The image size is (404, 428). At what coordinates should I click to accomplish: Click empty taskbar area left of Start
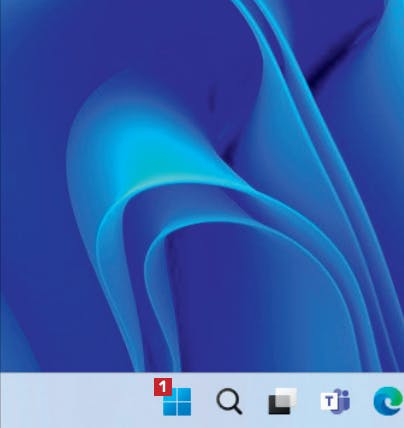[x=73, y=400]
